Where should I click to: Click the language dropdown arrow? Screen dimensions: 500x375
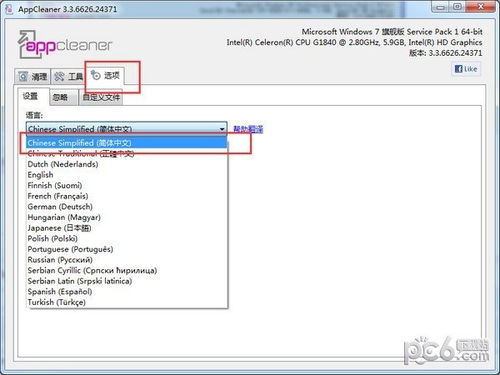tap(222, 129)
